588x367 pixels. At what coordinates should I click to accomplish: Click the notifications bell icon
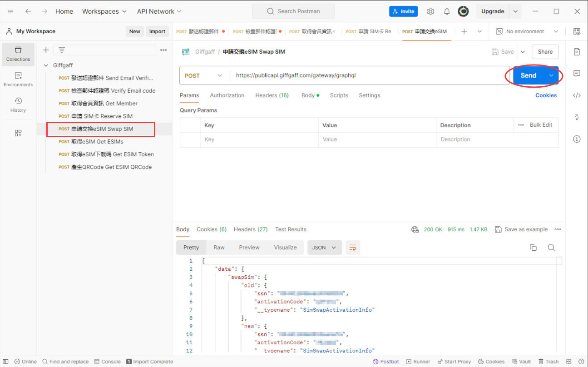click(x=447, y=11)
